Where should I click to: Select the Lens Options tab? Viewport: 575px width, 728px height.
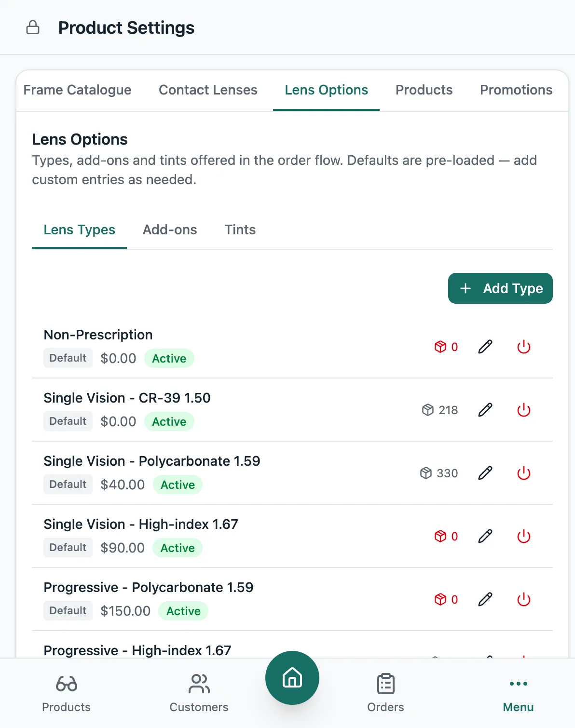[x=326, y=90]
